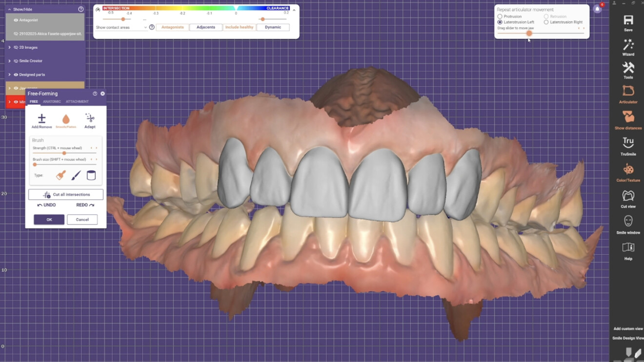
Task: Open Show/Hide panel help icon
Action: click(x=81, y=9)
